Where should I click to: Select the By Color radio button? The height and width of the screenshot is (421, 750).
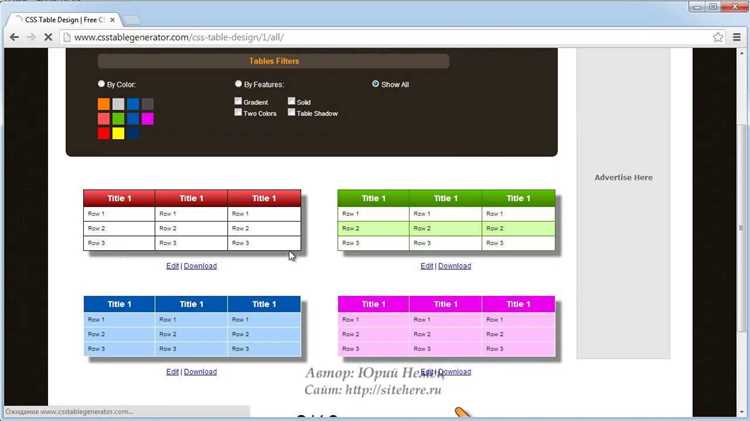click(x=101, y=84)
